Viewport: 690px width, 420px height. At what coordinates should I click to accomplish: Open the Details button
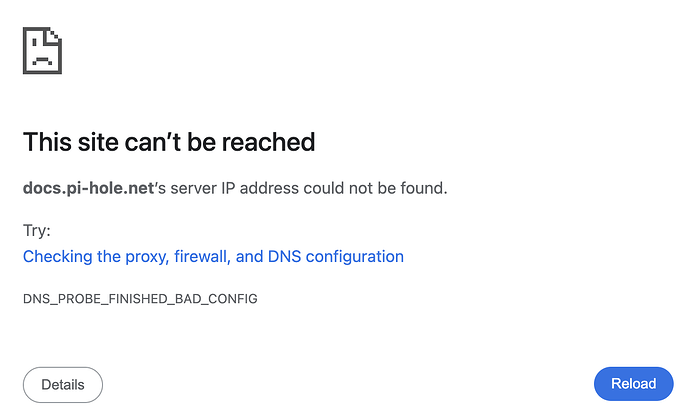pos(63,384)
